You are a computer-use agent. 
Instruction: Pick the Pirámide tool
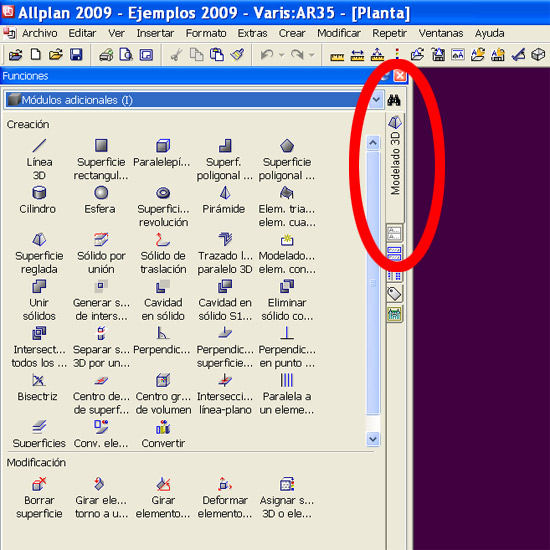(224, 199)
